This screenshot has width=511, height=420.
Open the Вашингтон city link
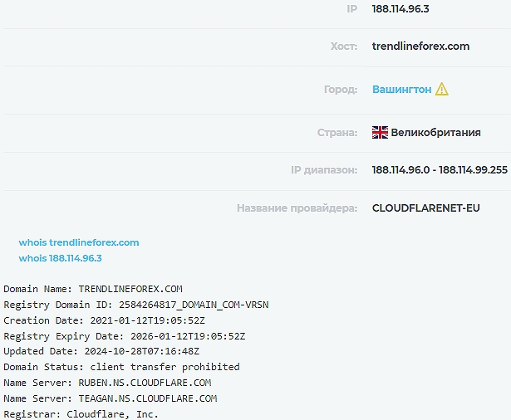pos(402,89)
